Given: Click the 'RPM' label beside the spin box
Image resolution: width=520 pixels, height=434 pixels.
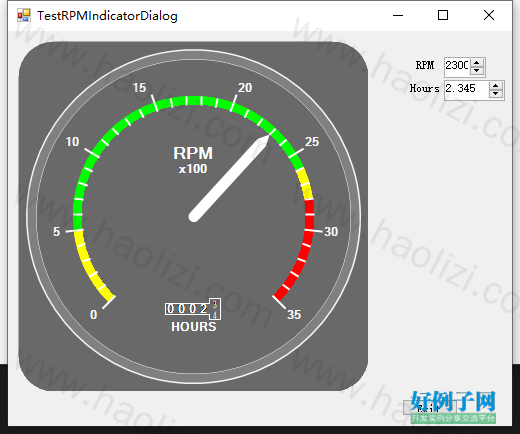Looking at the screenshot, I should click(x=425, y=65).
